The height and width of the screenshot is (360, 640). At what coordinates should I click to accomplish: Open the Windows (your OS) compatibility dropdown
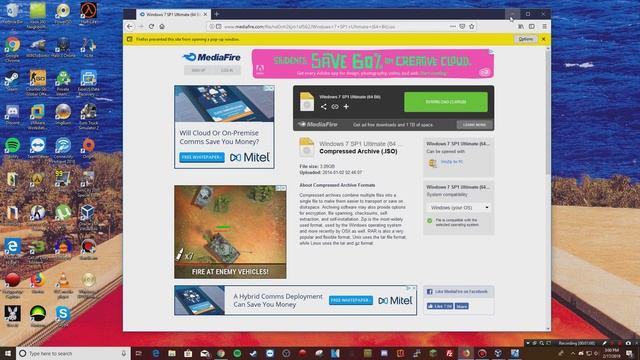pyautogui.click(x=459, y=207)
